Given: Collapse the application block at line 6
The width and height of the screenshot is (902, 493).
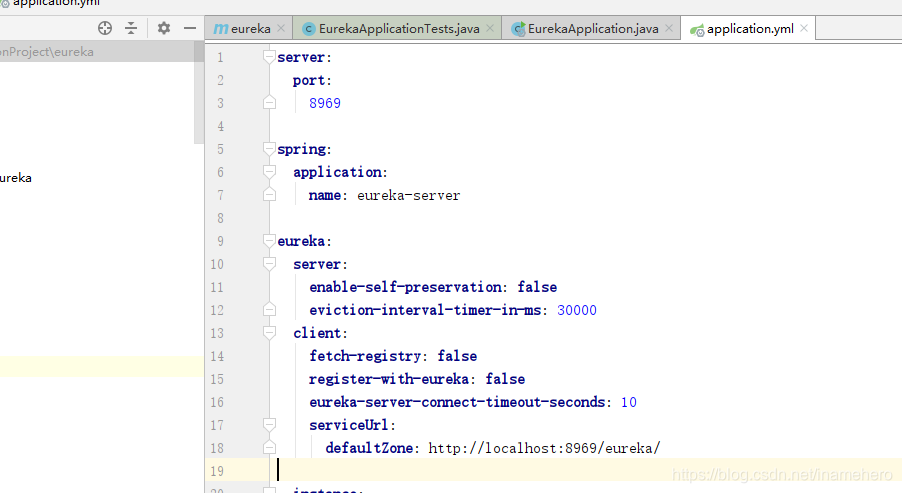Looking at the screenshot, I should (269, 171).
